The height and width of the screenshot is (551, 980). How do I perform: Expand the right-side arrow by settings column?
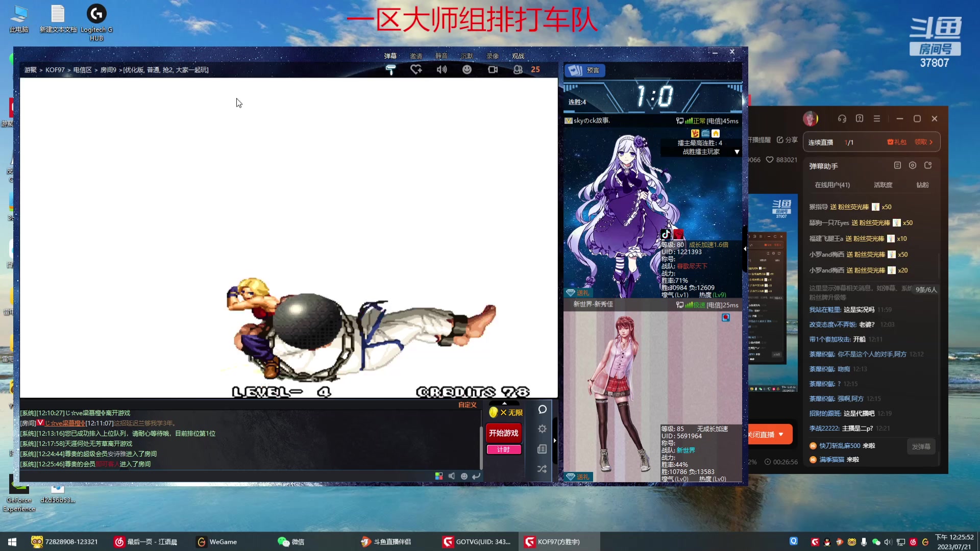[555, 440]
